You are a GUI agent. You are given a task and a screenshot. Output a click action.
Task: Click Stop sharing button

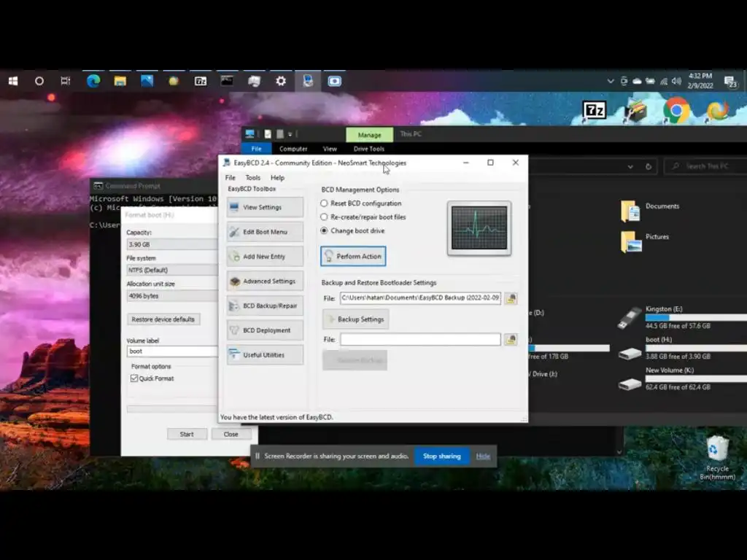(442, 456)
